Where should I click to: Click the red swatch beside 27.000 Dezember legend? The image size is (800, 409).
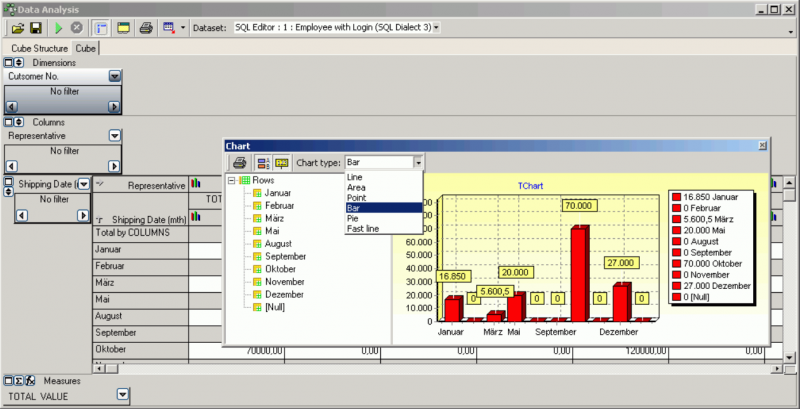click(677, 286)
